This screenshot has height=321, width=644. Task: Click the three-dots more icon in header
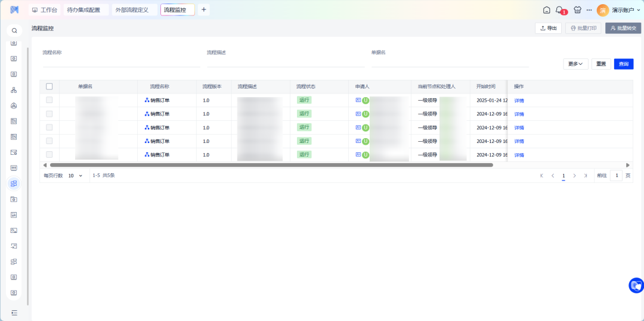589,10
